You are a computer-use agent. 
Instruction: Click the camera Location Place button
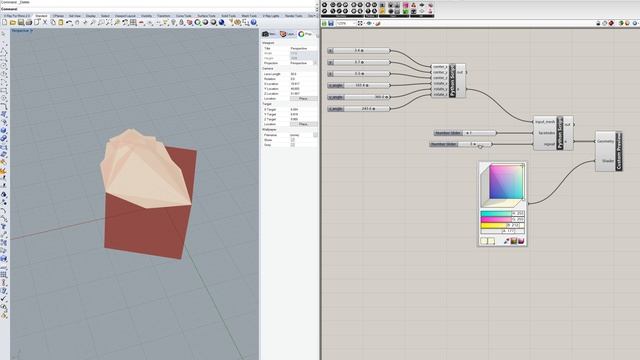pos(304,98)
